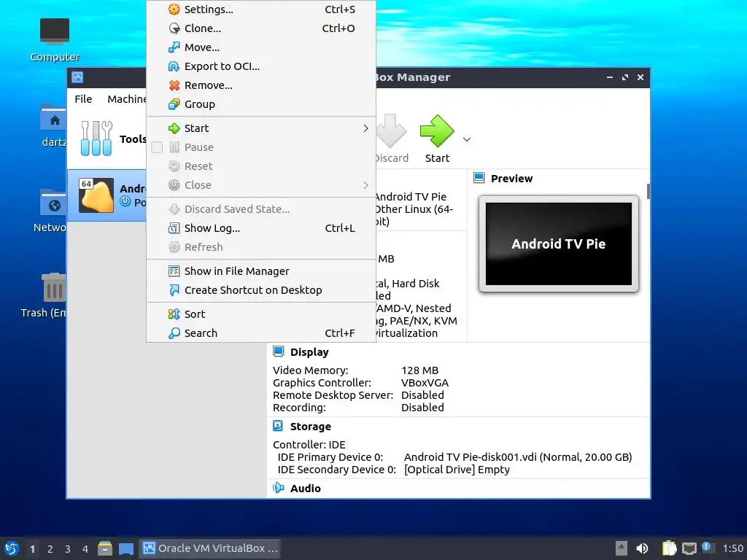This screenshot has height=560, width=747.
Task: Select Move... menu entry
Action: 261,47
